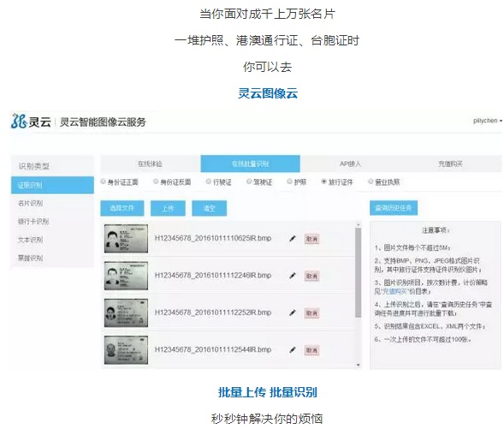Cancel the 112246IR.bmp file with 取消

311,276
